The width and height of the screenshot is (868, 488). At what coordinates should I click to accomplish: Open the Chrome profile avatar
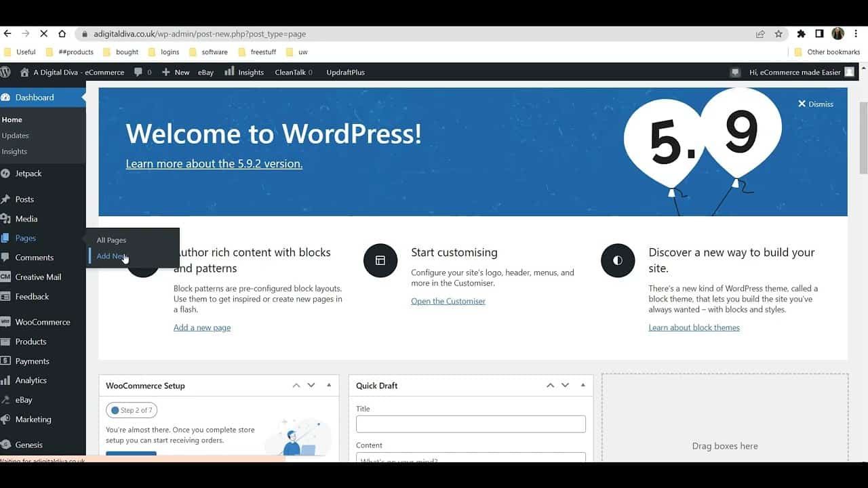(837, 34)
